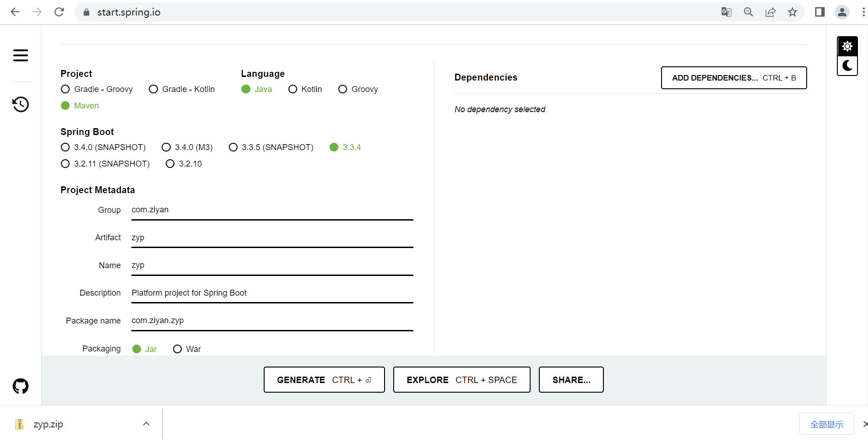Image resolution: width=868 pixels, height=443 pixels.
Task: Select Maven project type
Action: 80,106
